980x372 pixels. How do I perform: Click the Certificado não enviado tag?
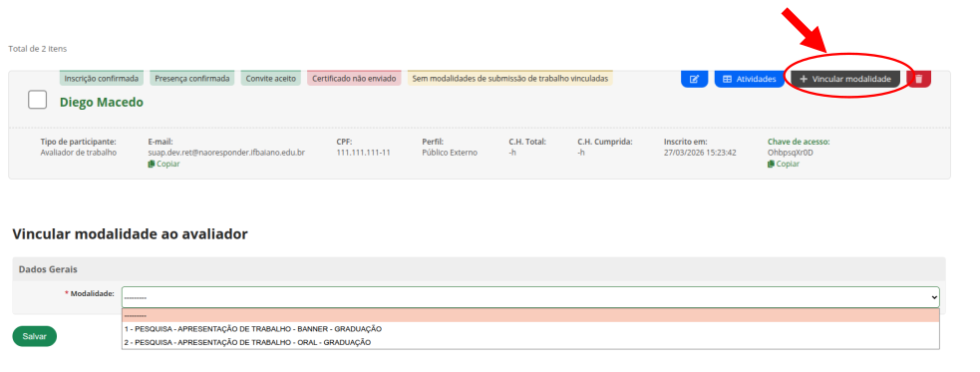tap(354, 79)
